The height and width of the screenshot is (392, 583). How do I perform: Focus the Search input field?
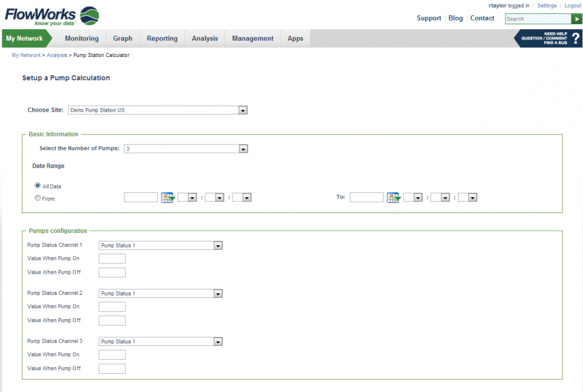(x=538, y=19)
